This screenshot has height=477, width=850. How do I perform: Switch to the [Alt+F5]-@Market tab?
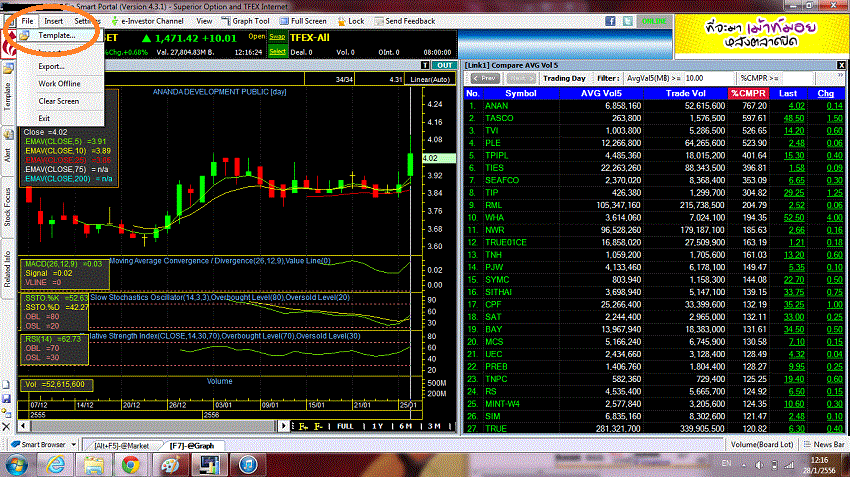[x=121, y=446]
